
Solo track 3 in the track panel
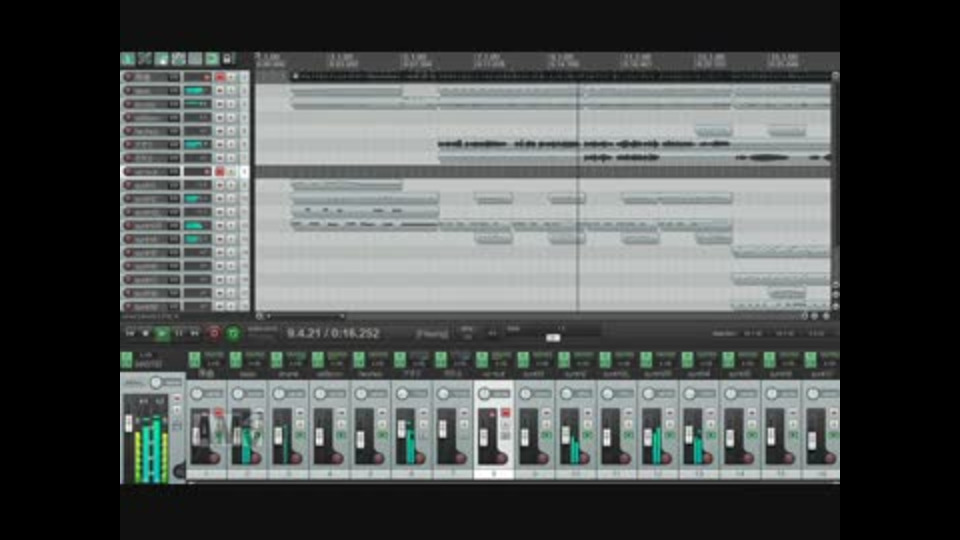tap(231, 104)
